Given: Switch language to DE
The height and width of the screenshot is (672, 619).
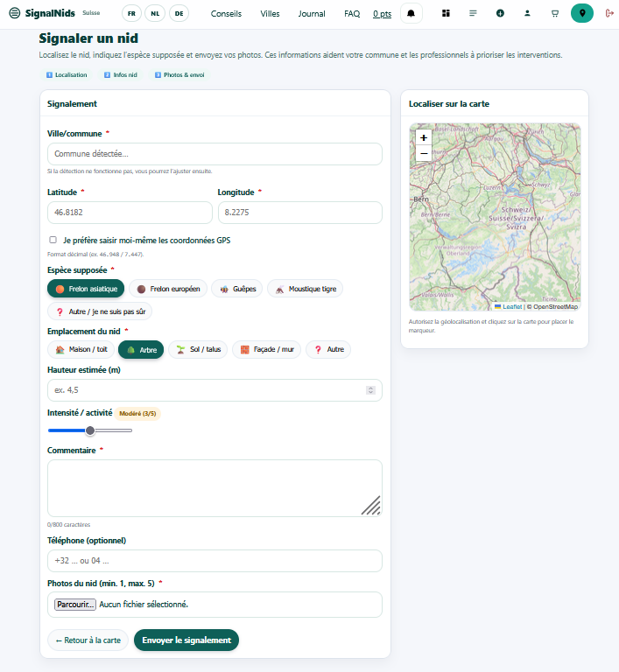Looking at the screenshot, I should coord(179,14).
